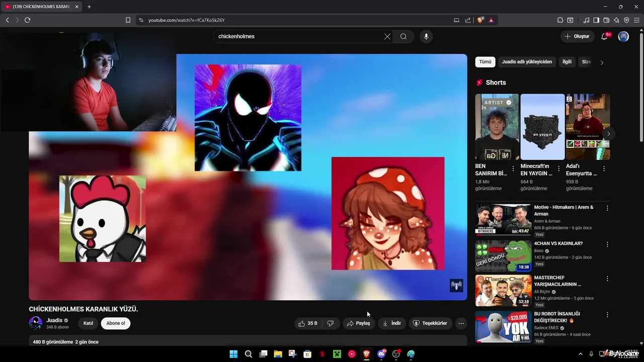This screenshot has width=644, height=362.
Task: Open MASTERCHEF YARIŞMACILARININ video thumbnail
Action: (x=503, y=291)
